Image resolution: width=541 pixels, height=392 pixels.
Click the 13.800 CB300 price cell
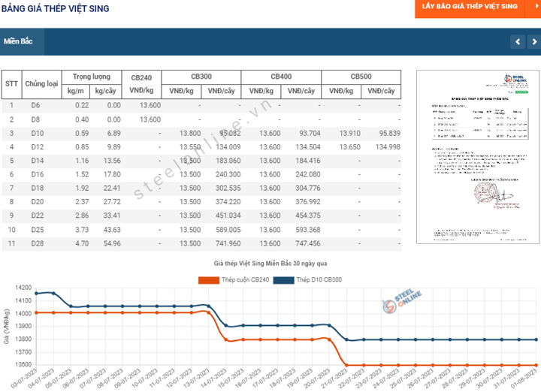click(190, 134)
